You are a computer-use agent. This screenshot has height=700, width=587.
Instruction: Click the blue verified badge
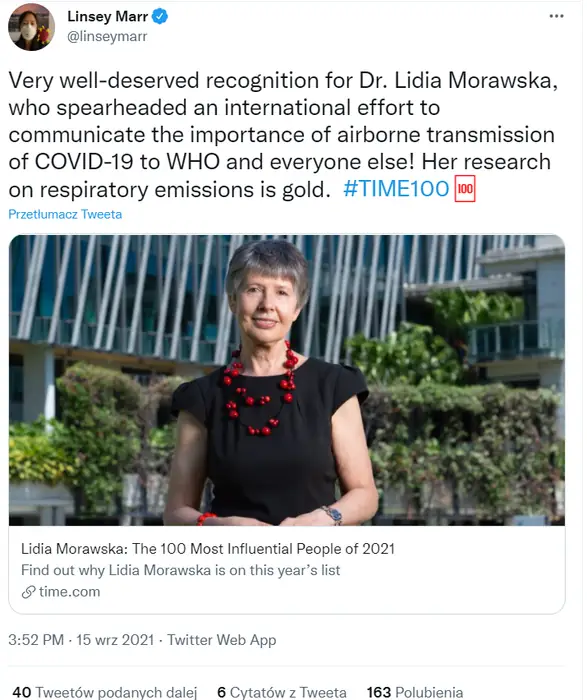click(160, 17)
